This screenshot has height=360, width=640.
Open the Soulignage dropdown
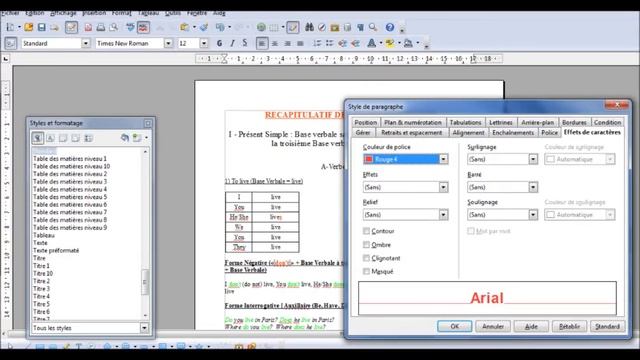(533, 215)
